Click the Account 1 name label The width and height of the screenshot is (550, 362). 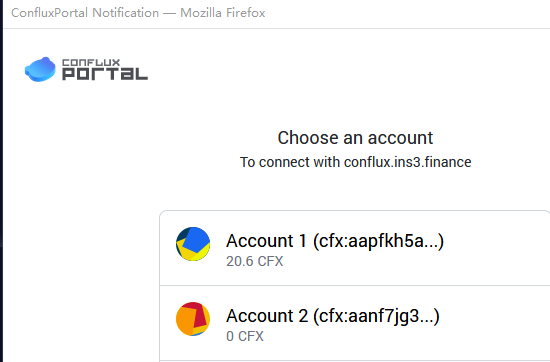(x=266, y=241)
